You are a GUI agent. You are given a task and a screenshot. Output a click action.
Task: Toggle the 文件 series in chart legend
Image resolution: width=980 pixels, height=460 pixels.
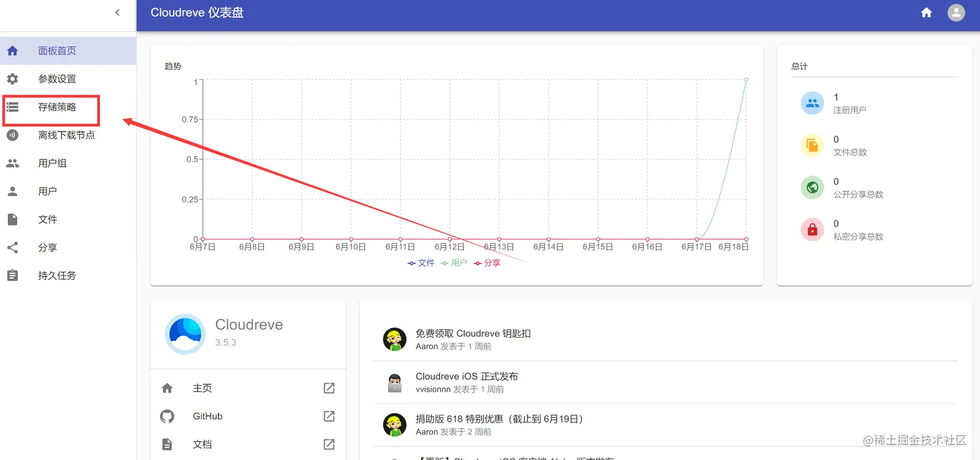pos(421,263)
